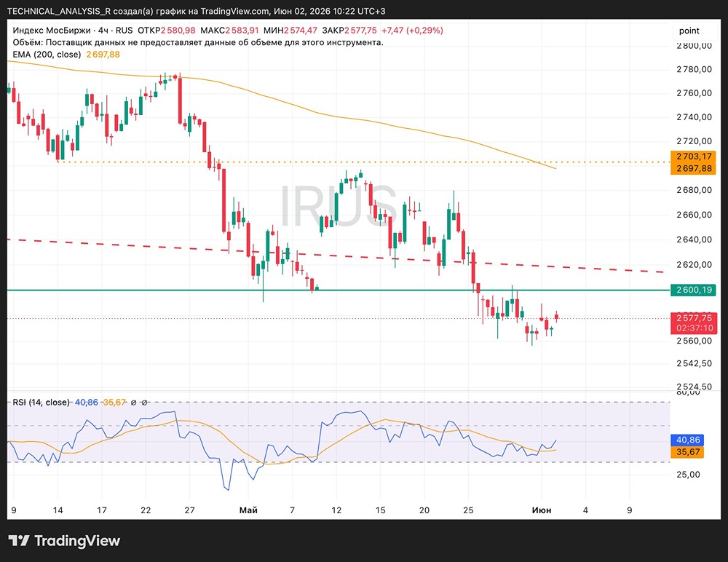Click the 2 740,00 price axis tick
The width and height of the screenshot is (728, 562).
pos(694,117)
